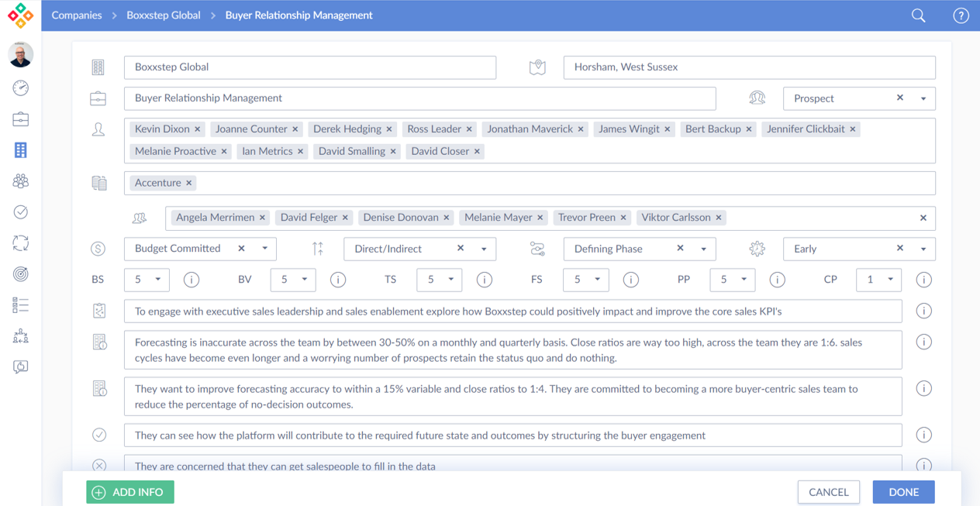Click the checkmark tasks icon in sidebar
The height and width of the screenshot is (506, 980).
point(21,212)
